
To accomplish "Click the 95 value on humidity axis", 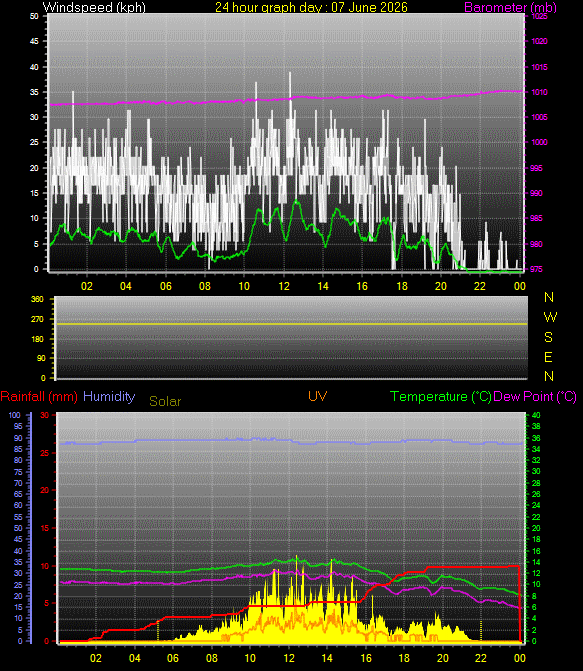I will point(18,426).
